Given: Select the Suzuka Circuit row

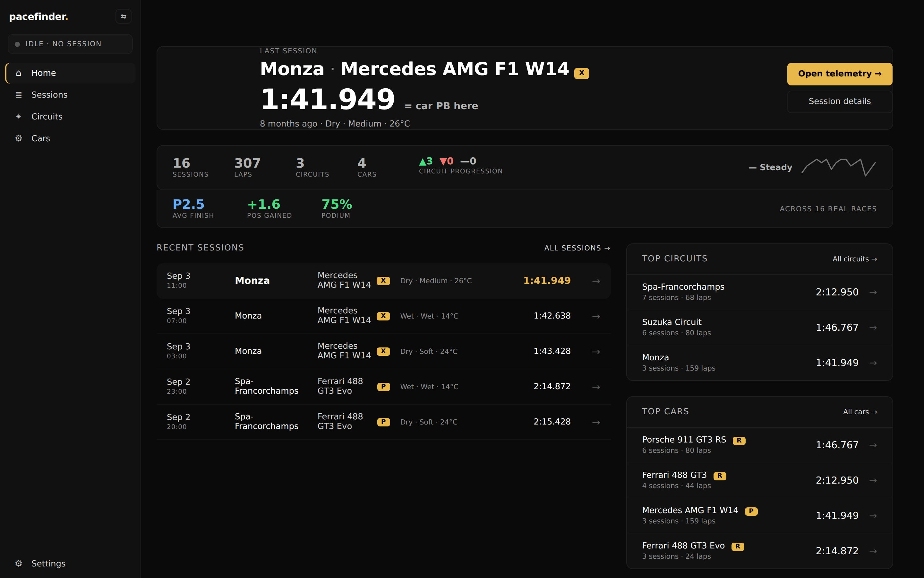Looking at the screenshot, I should pyautogui.click(x=759, y=328).
